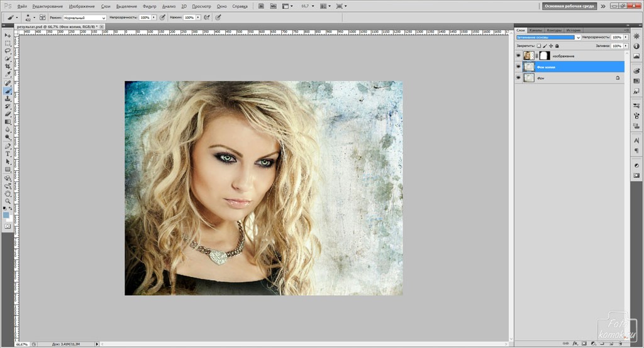Choose the Zoom magnifier tool
This screenshot has width=644, height=348.
pyautogui.click(x=8, y=201)
